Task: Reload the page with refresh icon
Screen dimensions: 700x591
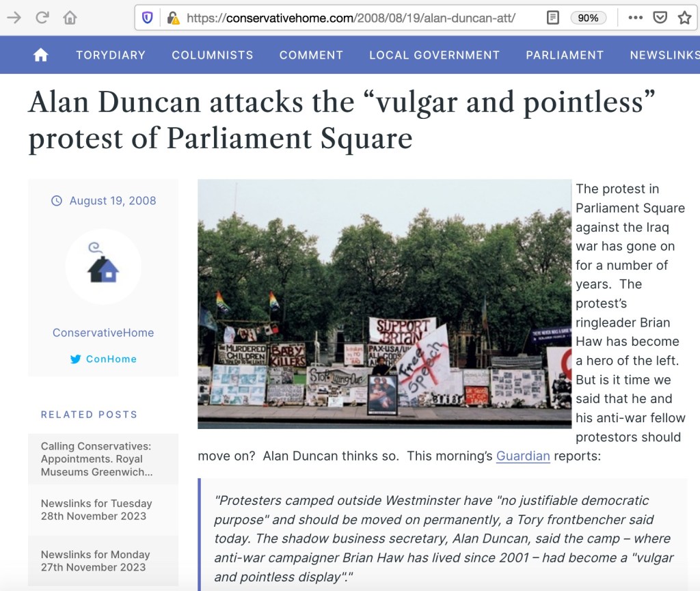Action: [42, 18]
